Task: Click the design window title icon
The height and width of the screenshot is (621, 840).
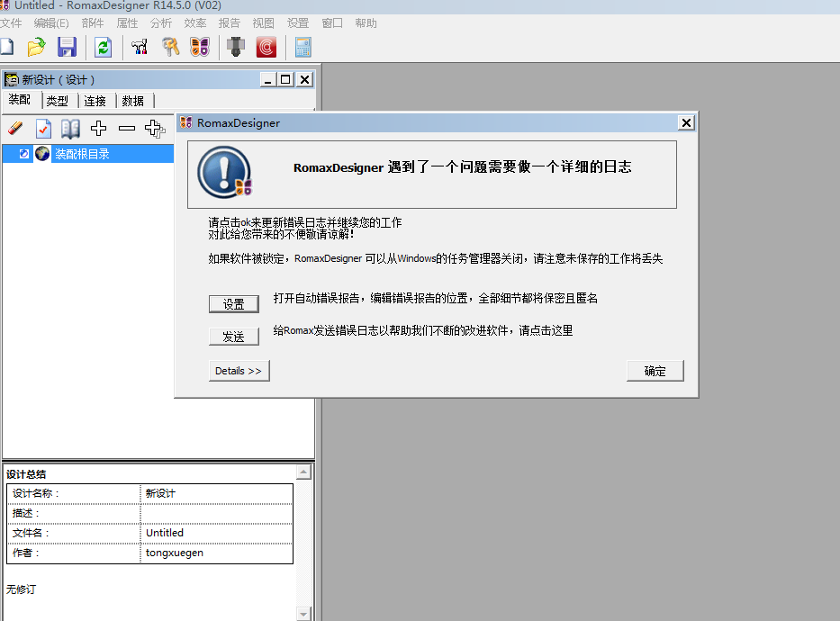Action: pyautogui.click(x=11, y=80)
